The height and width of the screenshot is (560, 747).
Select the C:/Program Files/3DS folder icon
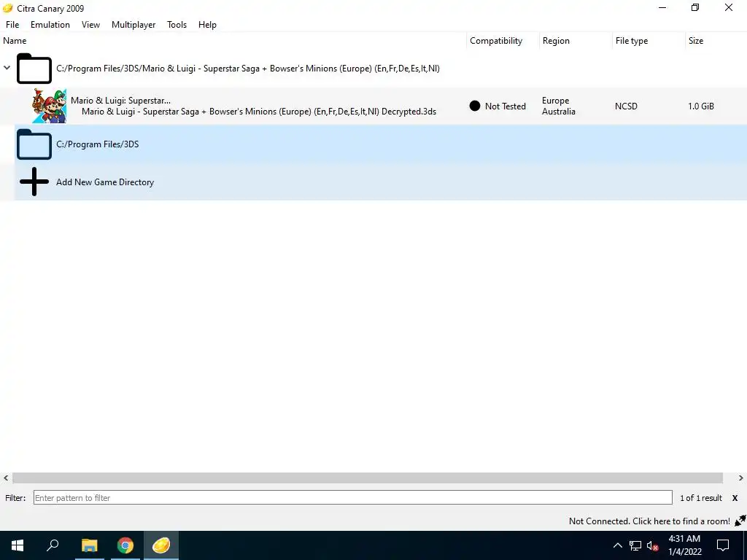click(34, 144)
